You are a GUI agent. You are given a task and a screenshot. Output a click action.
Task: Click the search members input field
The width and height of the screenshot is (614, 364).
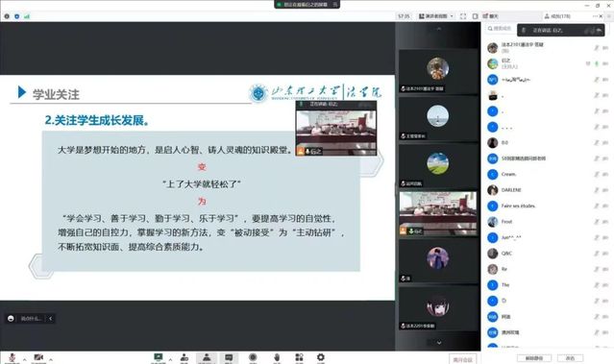[x=500, y=29]
